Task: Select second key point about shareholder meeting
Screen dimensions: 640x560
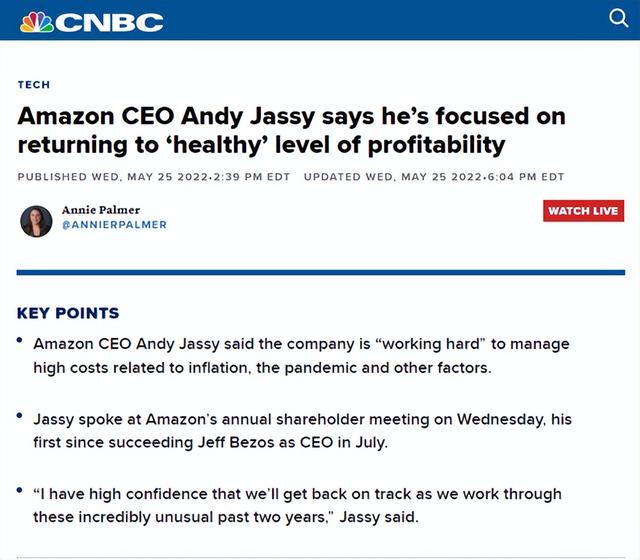Action: tap(302, 431)
